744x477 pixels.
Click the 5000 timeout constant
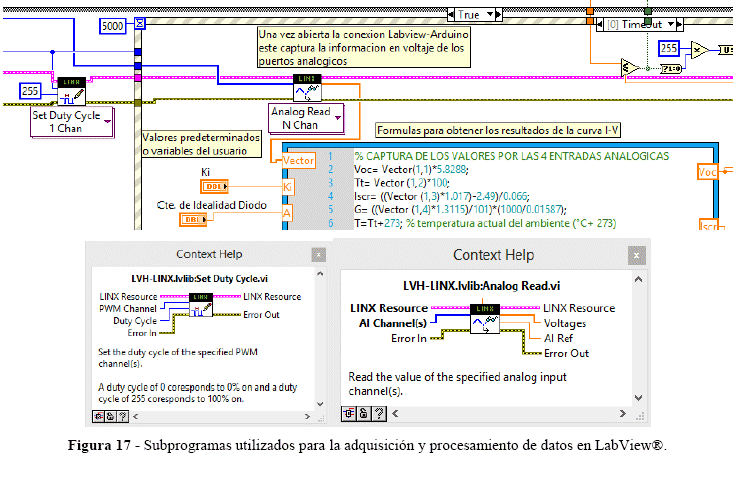pos(113,26)
